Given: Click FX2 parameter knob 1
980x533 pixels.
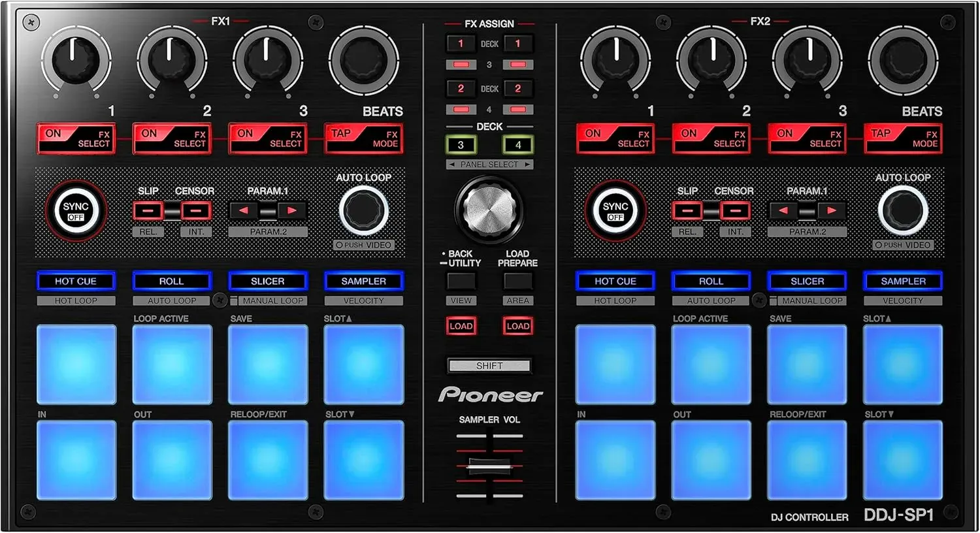Looking at the screenshot, I should point(615,60).
